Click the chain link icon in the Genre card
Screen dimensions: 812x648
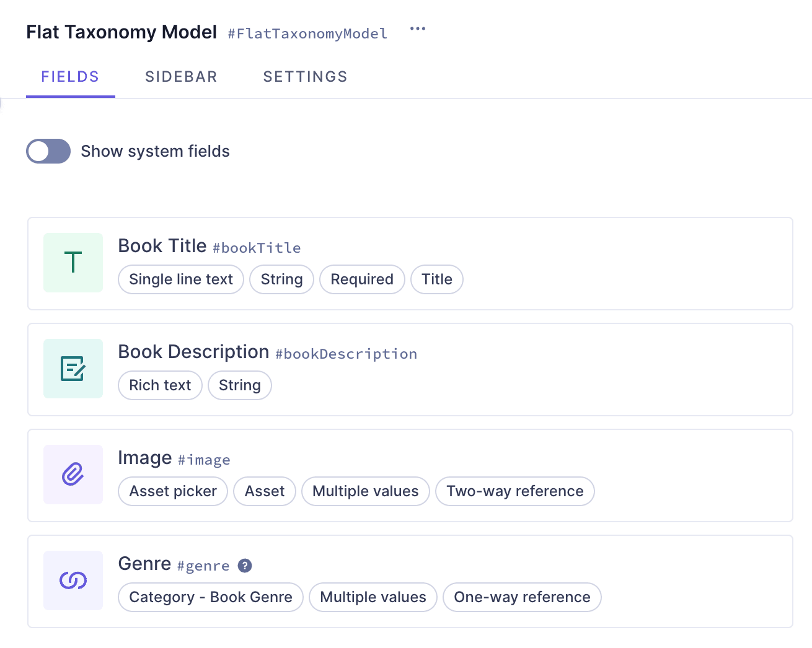73,580
